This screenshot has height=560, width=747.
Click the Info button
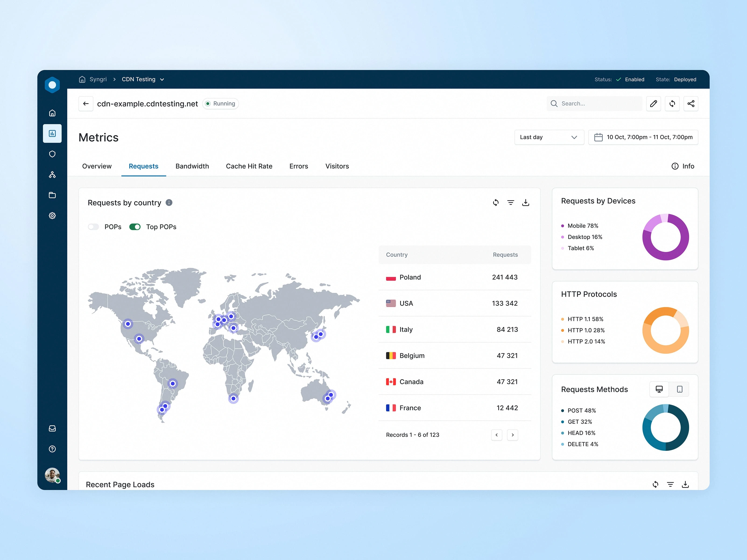click(683, 166)
